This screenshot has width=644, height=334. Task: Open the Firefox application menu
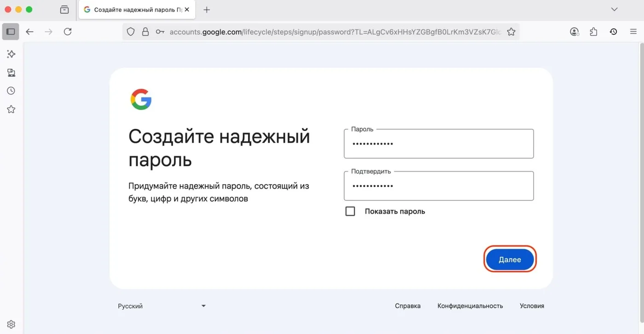(633, 32)
